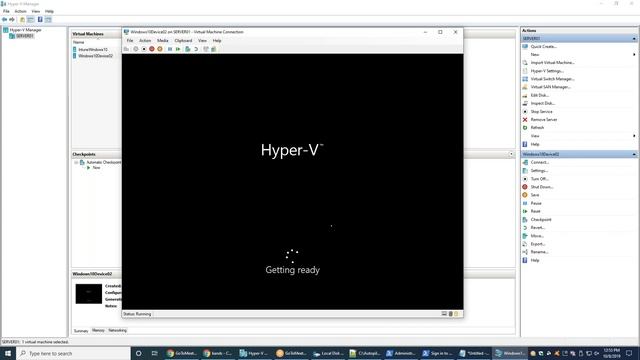This screenshot has height=360, width=640.
Task: Switch to the Networking tab
Action: click(x=118, y=330)
